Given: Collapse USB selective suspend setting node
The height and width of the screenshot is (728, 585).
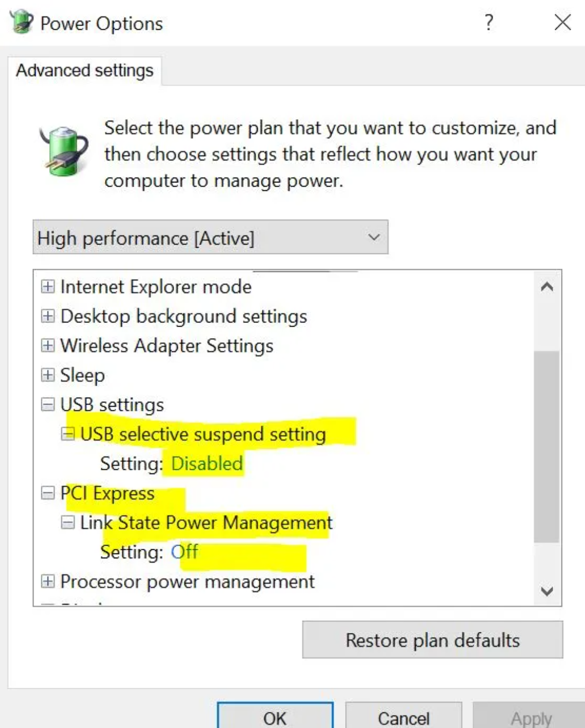Looking at the screenshot, I should click(x=68, y=434).
